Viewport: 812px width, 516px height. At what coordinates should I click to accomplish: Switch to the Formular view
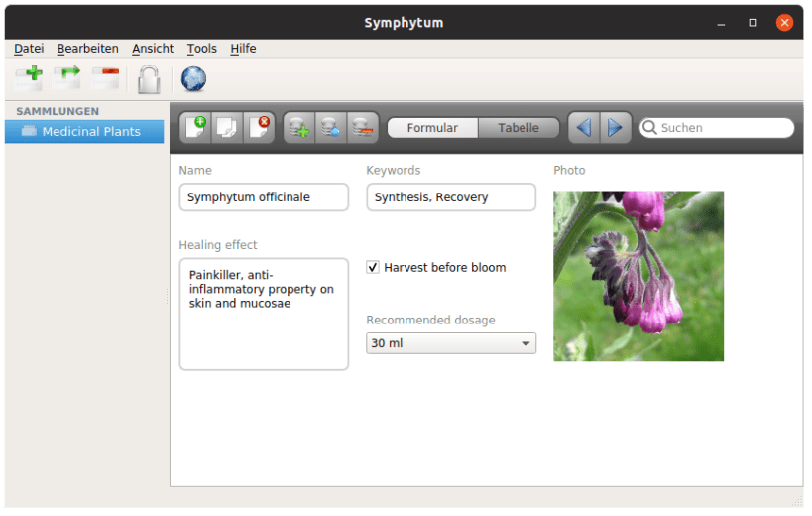click(432, 128)
